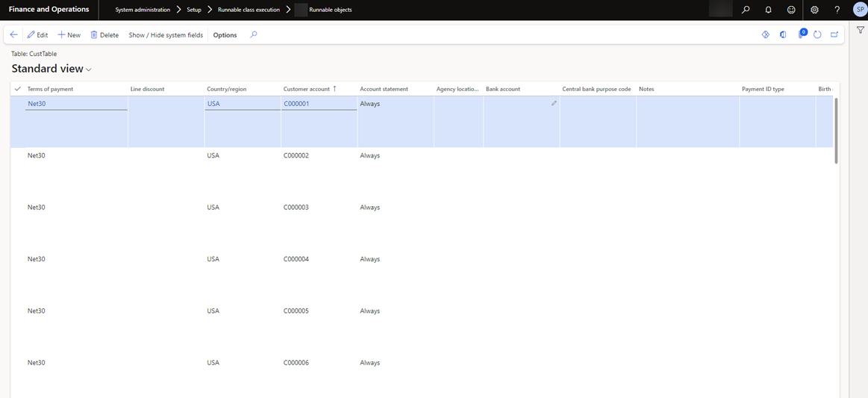The image size is (868, 398).
Task: Open Account statement column header
Action: point(384,89)
